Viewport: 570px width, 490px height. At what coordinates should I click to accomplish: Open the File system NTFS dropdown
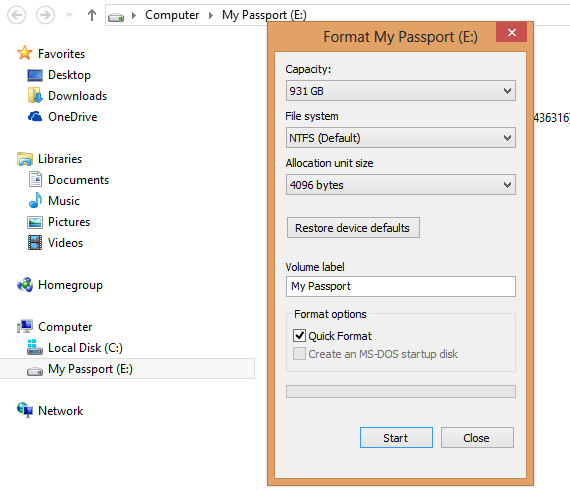[x=401, y=138]
